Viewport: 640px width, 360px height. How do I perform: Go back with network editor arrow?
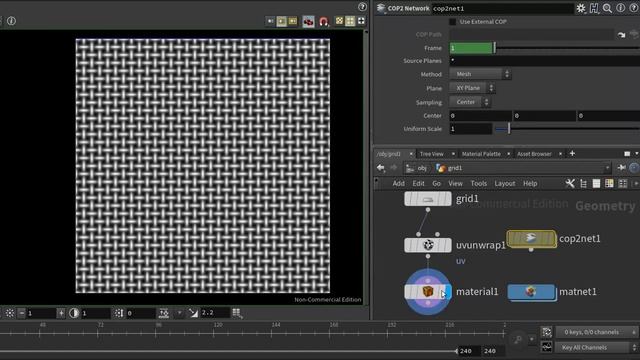[x=381, y=168]
